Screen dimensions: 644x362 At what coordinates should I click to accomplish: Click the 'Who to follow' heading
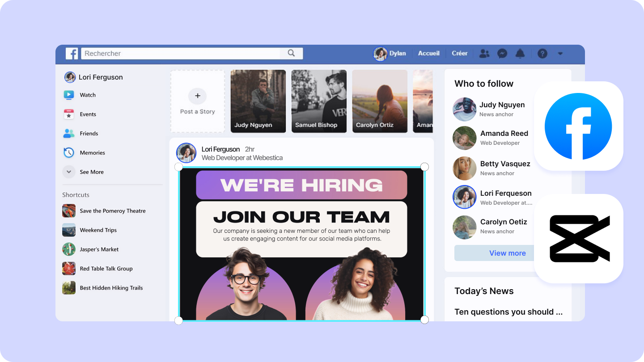(484, 84)
